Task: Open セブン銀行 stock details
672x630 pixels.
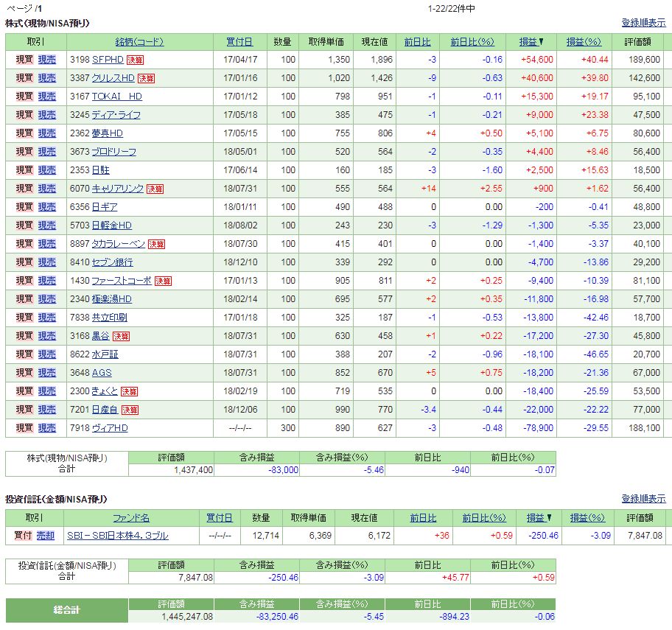Action: click(x=112, y=262)
